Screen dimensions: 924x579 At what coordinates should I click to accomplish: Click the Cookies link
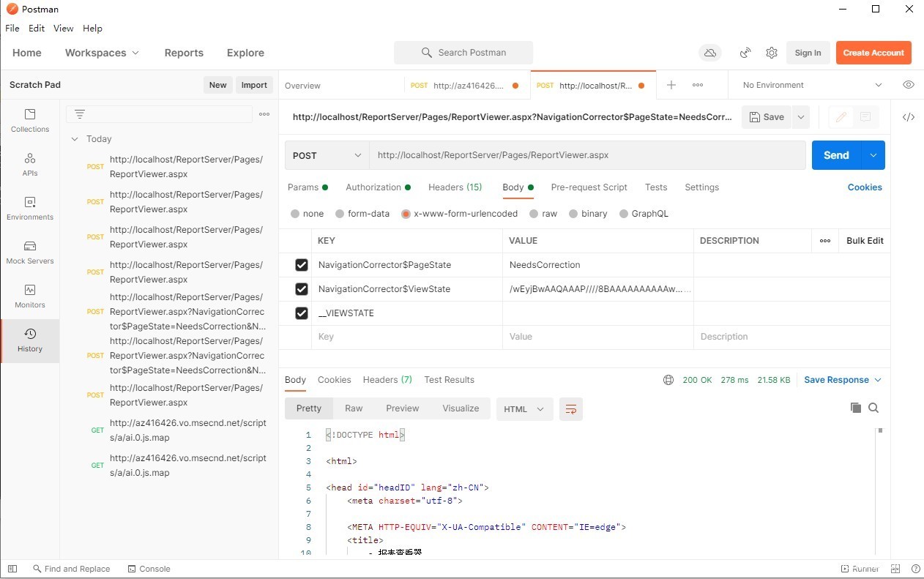point(864,187)
